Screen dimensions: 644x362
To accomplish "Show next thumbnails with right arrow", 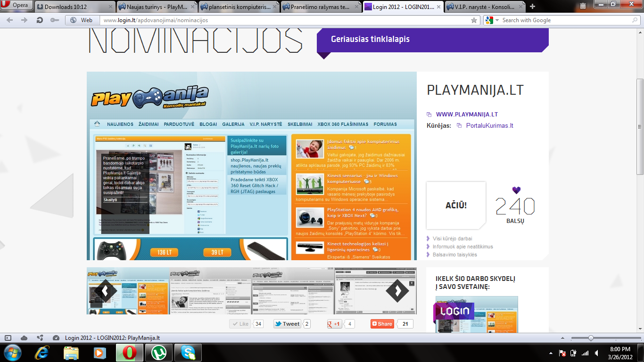I will coord(397,291).
